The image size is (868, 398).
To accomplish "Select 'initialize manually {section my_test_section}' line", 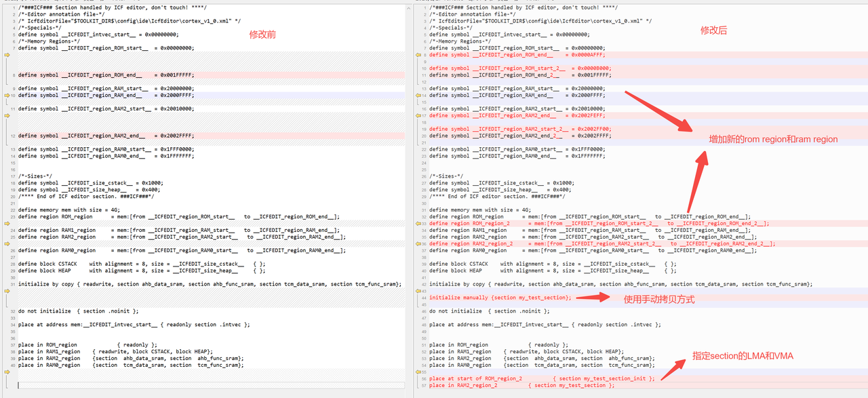I will click(x=500, y=298).
